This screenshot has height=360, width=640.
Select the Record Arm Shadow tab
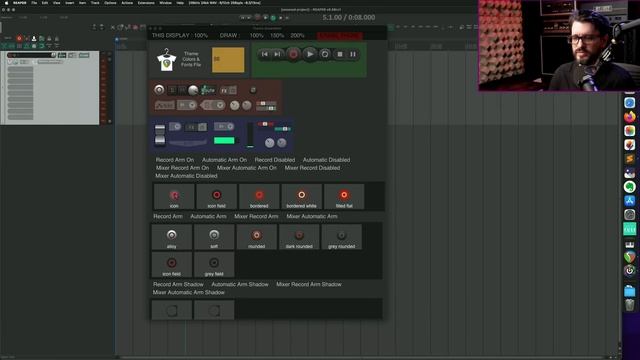click(178, 284)
